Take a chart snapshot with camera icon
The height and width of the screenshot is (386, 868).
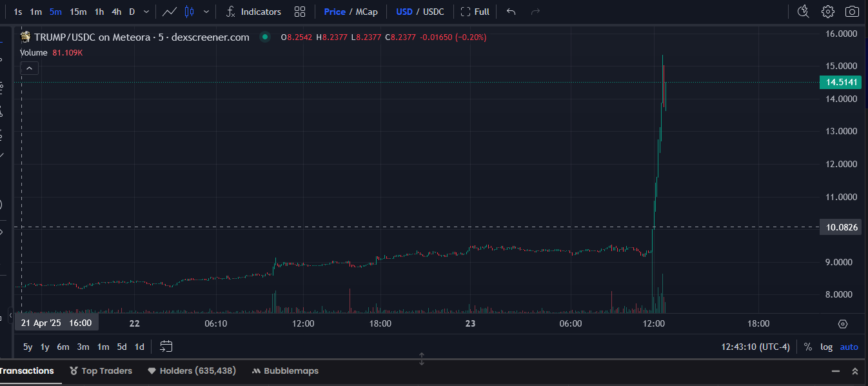click(x=852, y=12)
